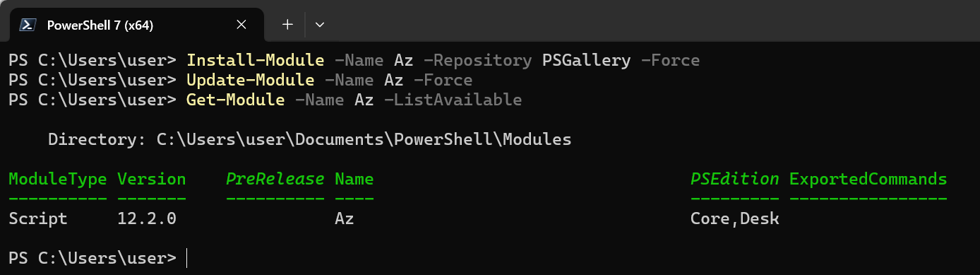Click the Modules directory path line
The height and width of the screenshot is (275, 980).
point(309,139)
